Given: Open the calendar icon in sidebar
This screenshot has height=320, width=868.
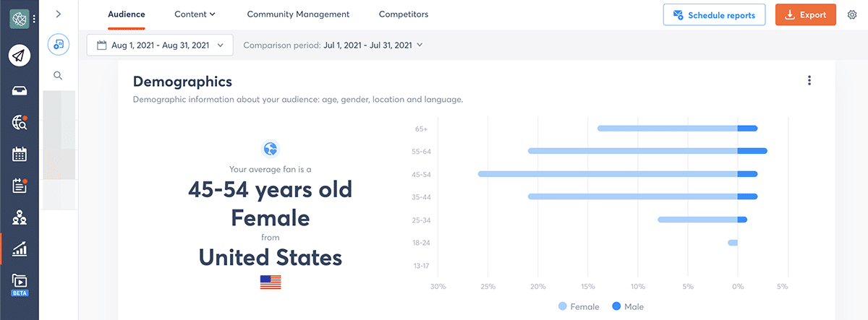Looking at the screenshot, I should click(x=20, y=154).
